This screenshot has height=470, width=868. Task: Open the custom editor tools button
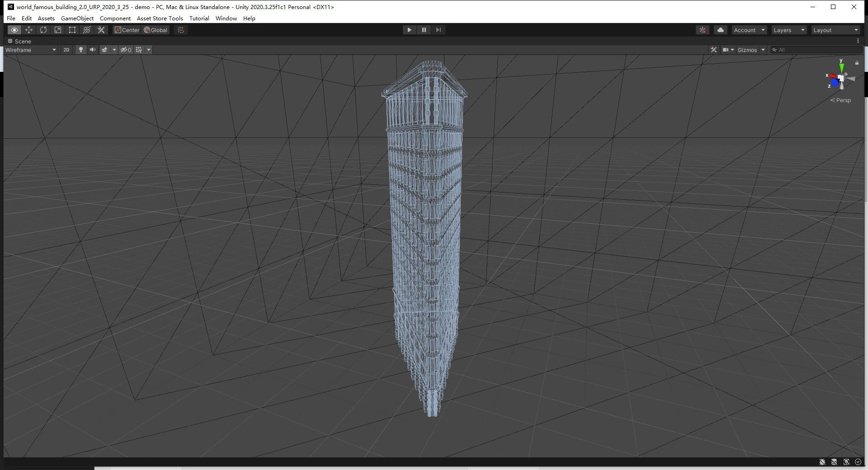pos(101,30)
